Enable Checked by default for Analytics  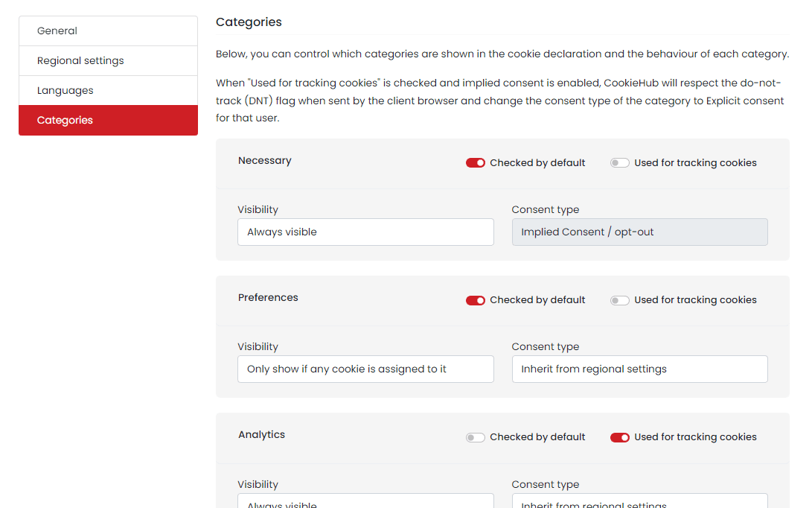coord(475,437)
